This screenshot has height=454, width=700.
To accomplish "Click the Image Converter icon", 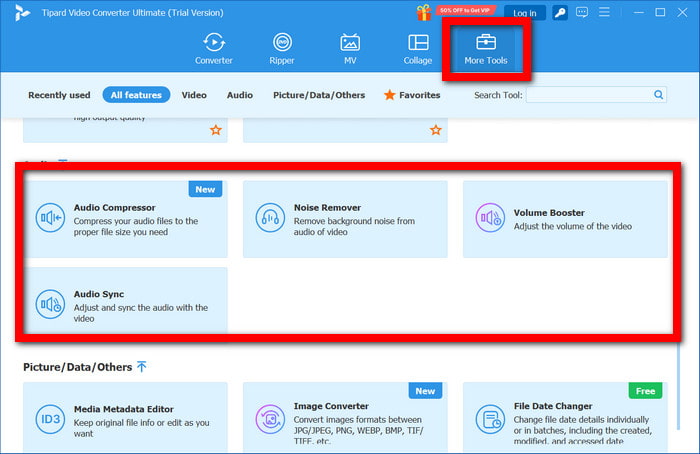I will pos(270,419).
